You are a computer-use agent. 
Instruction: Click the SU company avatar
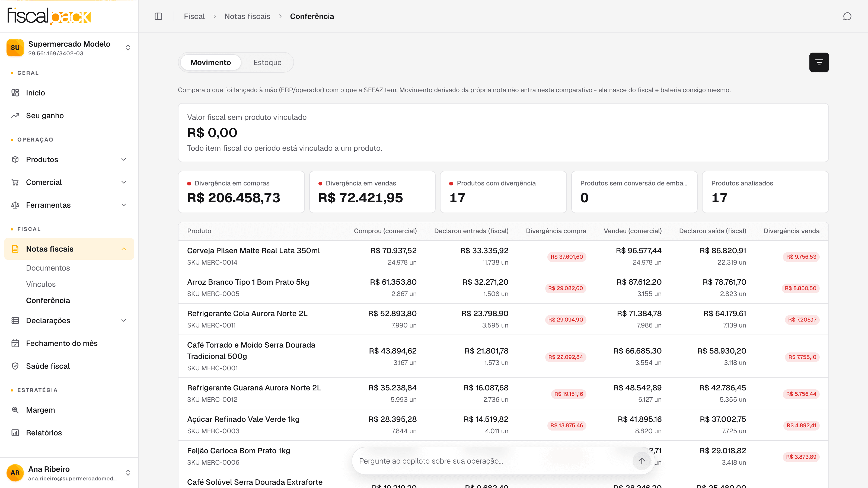[x=15, y=48]
